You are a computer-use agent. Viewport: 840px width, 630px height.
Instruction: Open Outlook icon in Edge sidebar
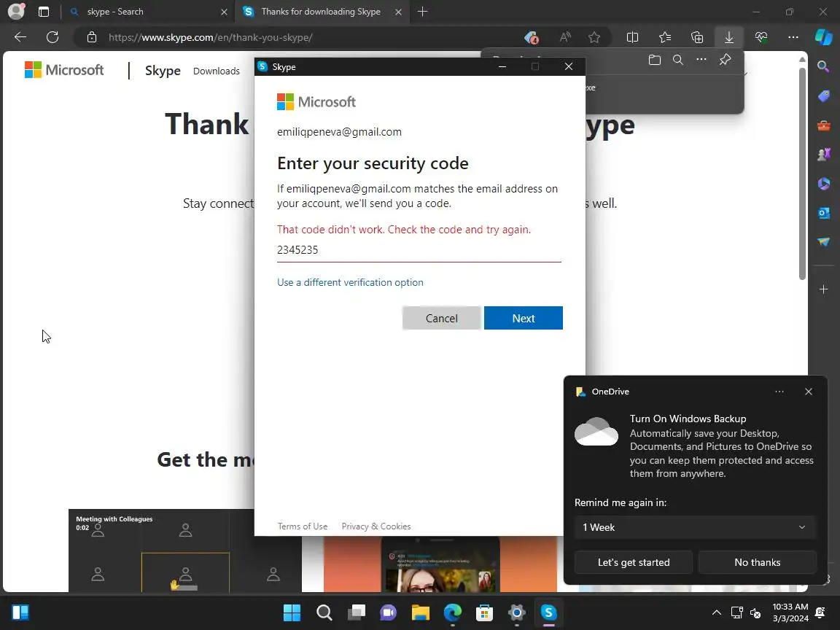tap(823, 213)
